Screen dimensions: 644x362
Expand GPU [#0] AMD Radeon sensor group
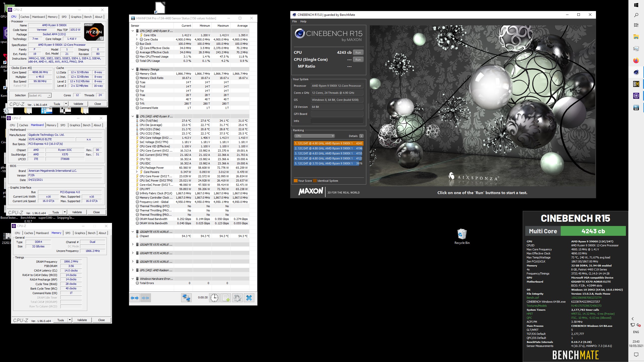click(x=133, y=270)
